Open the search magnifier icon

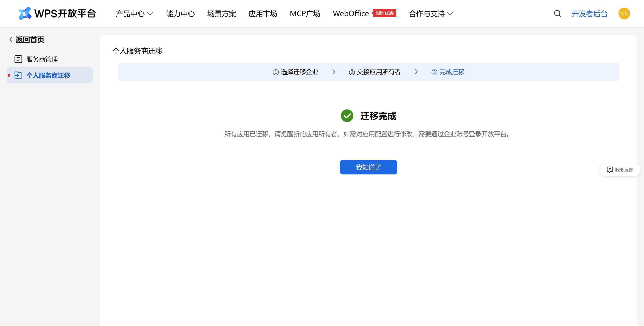point(557,13)
